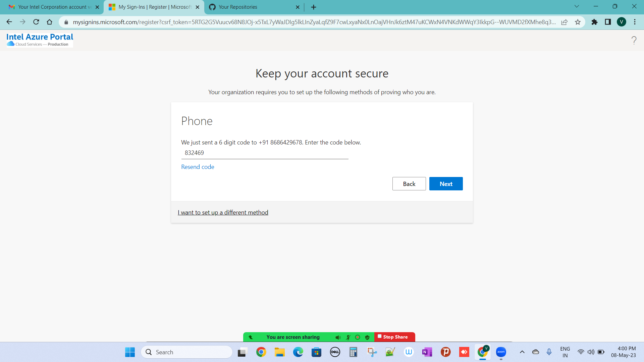The height and width of the screenshot is (362, 644).
Task: Switch to Your Intel Corporation account tab
Action: 52,7
